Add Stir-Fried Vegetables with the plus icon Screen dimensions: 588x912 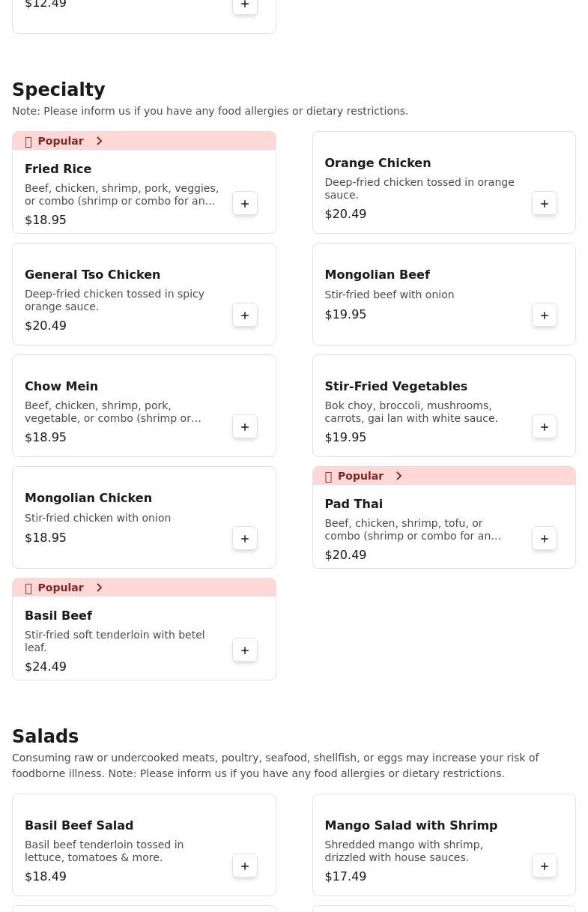545,427
